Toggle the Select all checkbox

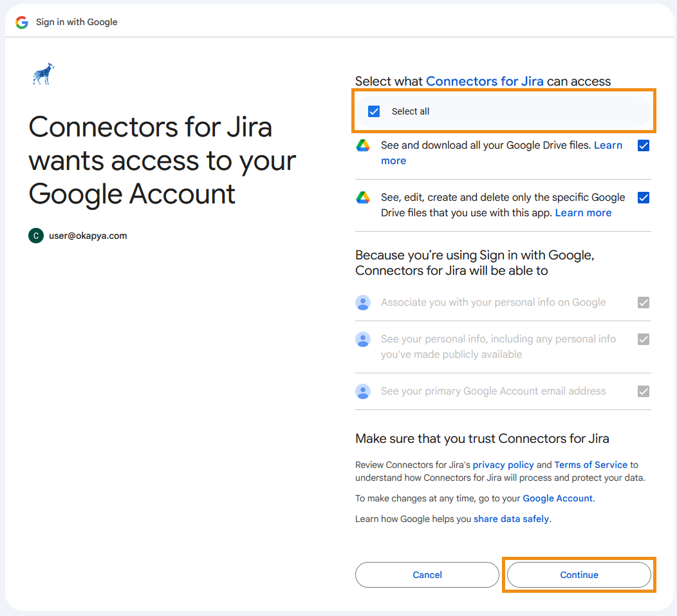click(374, 111)
